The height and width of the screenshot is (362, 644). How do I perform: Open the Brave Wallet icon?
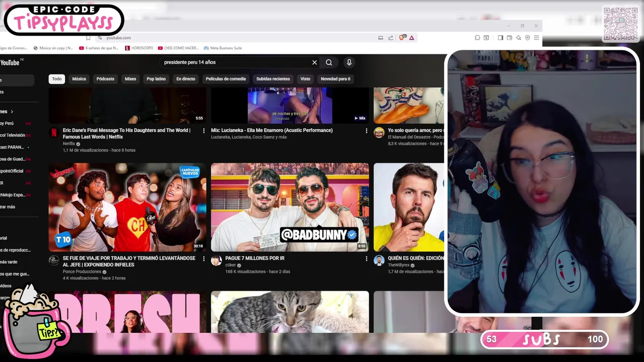point(509,38)
